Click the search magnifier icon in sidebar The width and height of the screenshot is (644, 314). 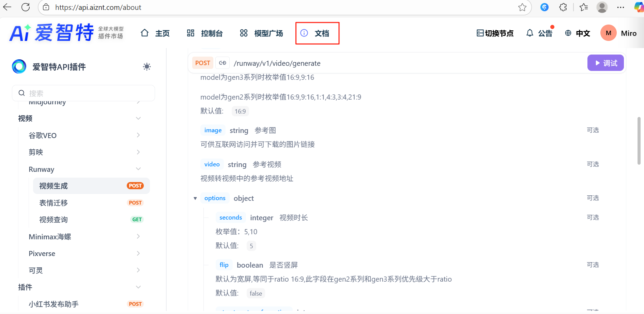(21, 93)
